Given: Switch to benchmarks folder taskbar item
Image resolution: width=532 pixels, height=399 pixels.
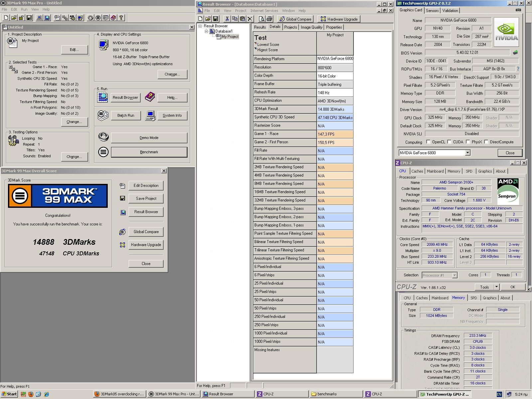Looking at the screenshot, I should coord(336,394).
